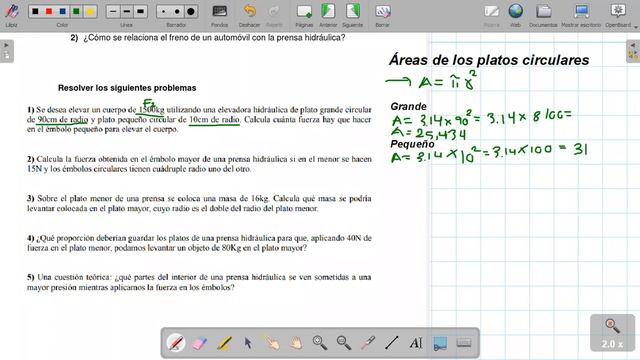640x360 pixels.
Task: Open the Documentos folder view
Action: (543, 11)
